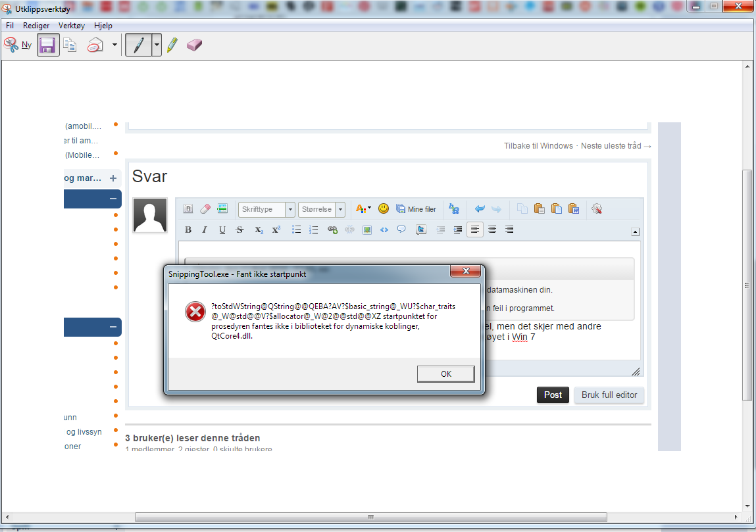Insert a numbered list
Viewport: 756px width, 532px height.
click(313, 230)
